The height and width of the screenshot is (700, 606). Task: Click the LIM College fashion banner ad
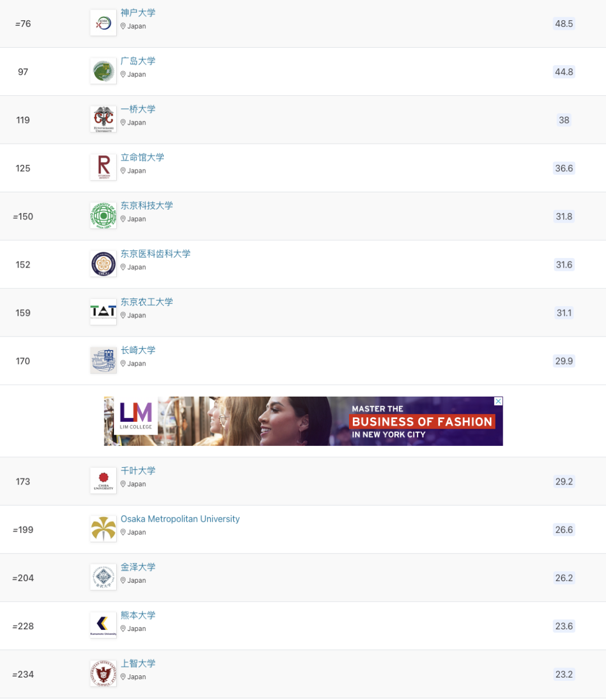pyautogui.click(x=304, y=421)
